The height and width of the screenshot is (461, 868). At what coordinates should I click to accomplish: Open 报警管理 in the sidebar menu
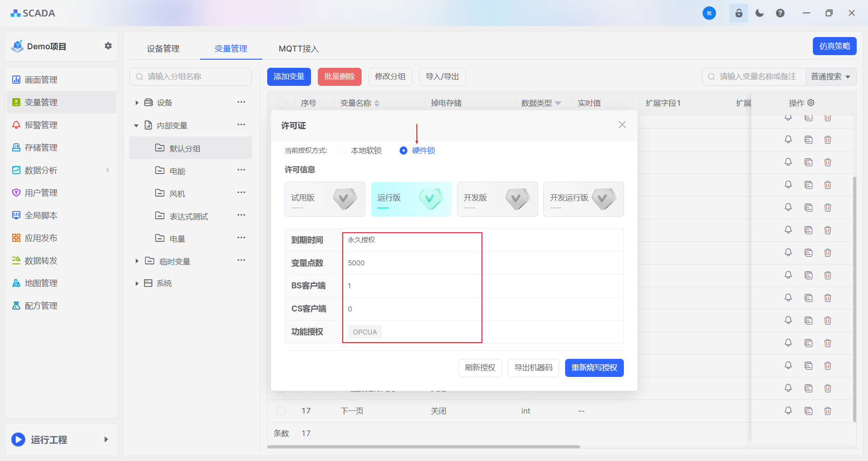point(41,125)
